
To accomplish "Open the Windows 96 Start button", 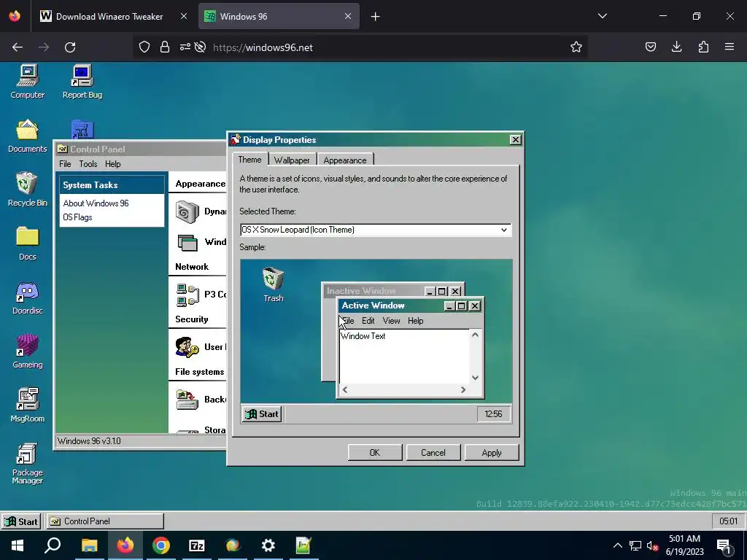I will 21,521.
